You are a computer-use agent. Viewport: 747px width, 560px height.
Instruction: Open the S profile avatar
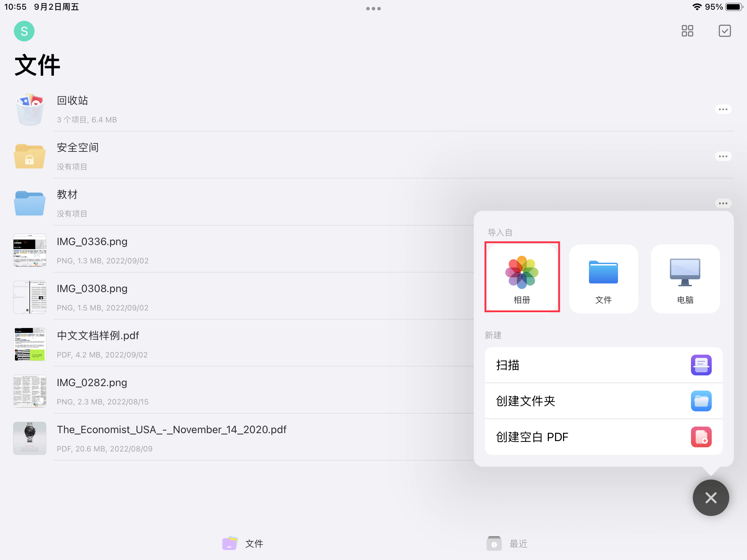(x=24, y=31)
